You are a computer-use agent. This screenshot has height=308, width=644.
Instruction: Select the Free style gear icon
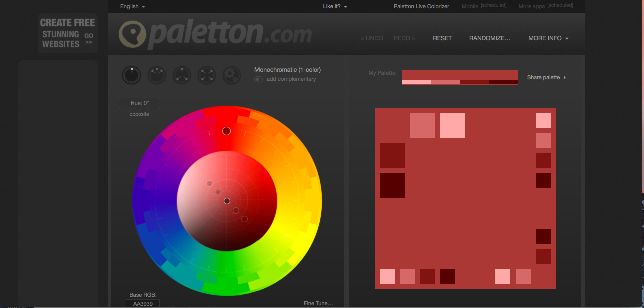[x=232, y=75]
